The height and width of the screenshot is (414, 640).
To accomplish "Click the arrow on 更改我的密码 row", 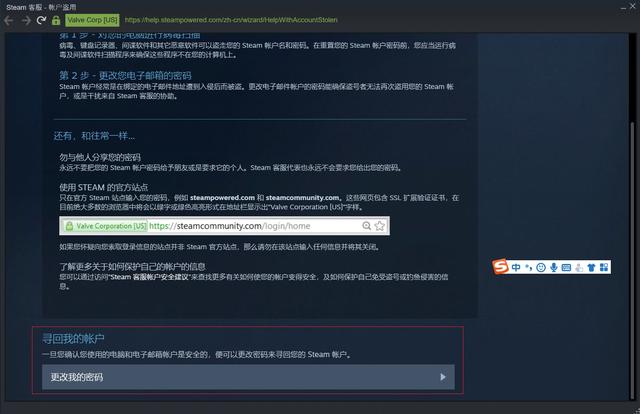I will point(443,377).
